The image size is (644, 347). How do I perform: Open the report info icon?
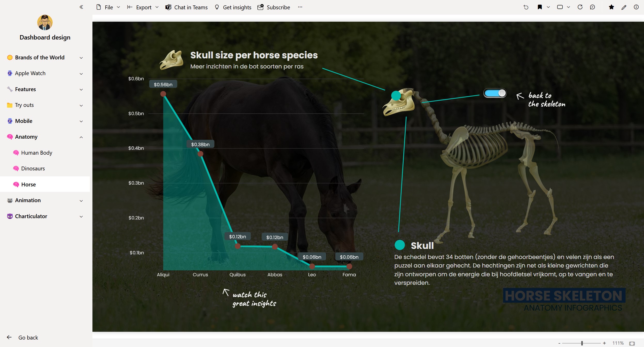[x=636, y=7]
